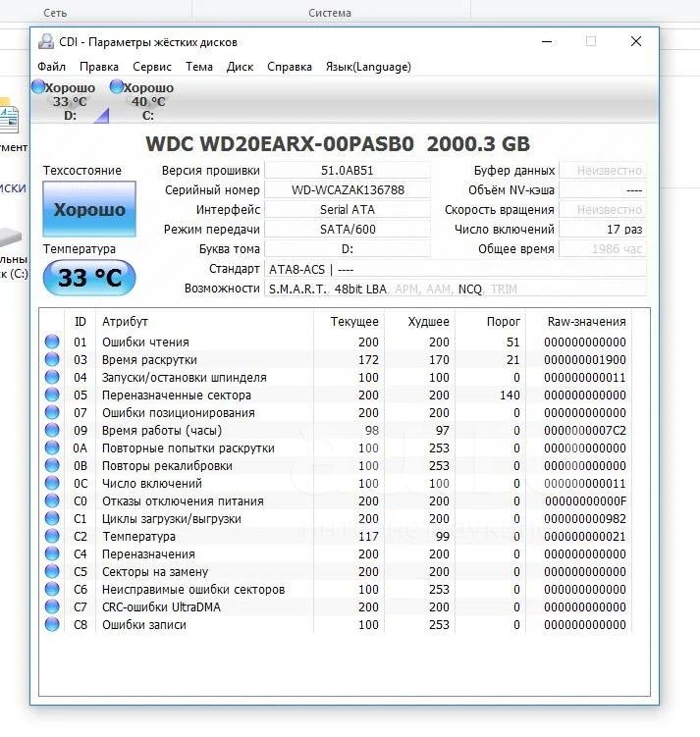Click threshold value 140 in Переназначенные сектора row
The width and height of the screenshot is (700, 737).
(510, 395)
